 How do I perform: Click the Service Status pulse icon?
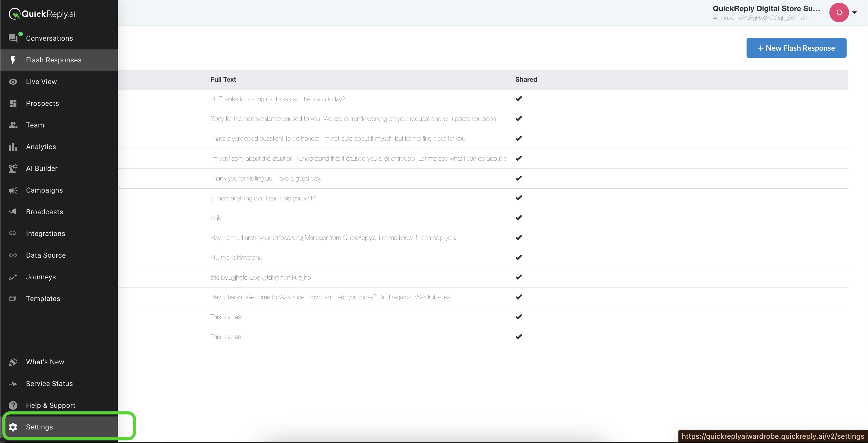click(x=13, y=384)
